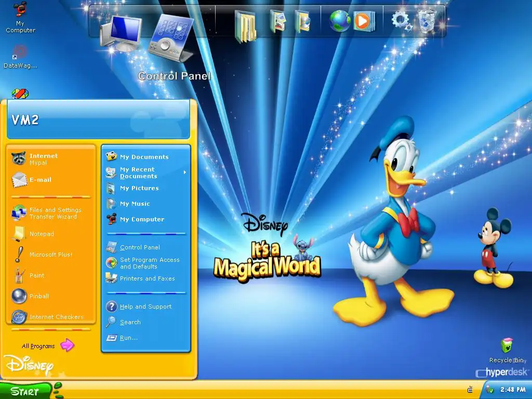
Task: Click the Mypal raccoon icon
Action: pos(19,158)
